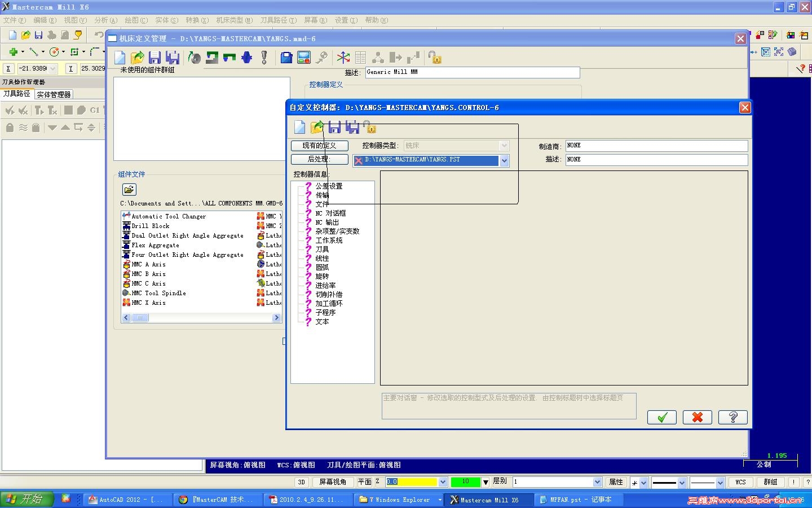The image size is (812, 508).
Task: Click New in the control definition toolbar
Action: (x=299, y=128)
